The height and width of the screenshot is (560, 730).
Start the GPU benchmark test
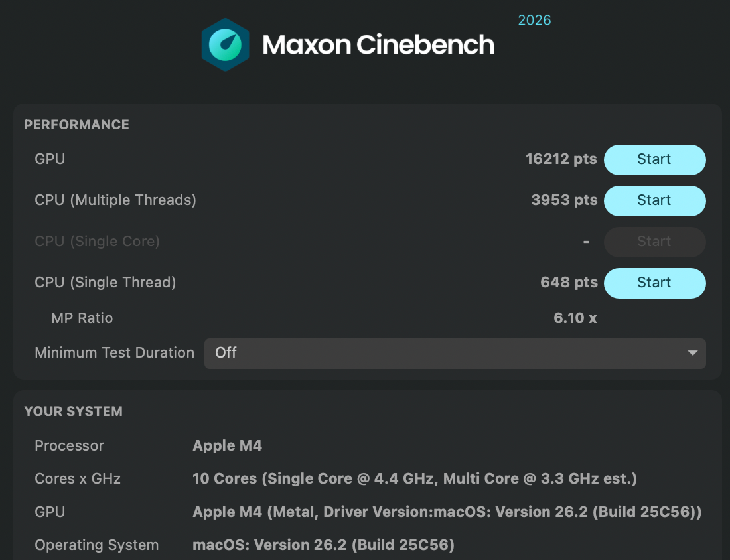(x=654, y=160)
